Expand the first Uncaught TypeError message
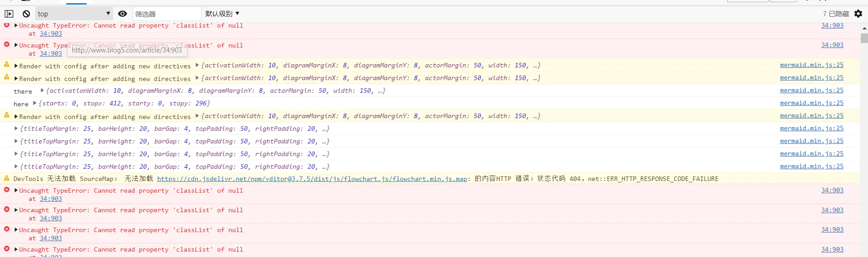This screenshot has height=257, width=868. [x=16, y=26]
